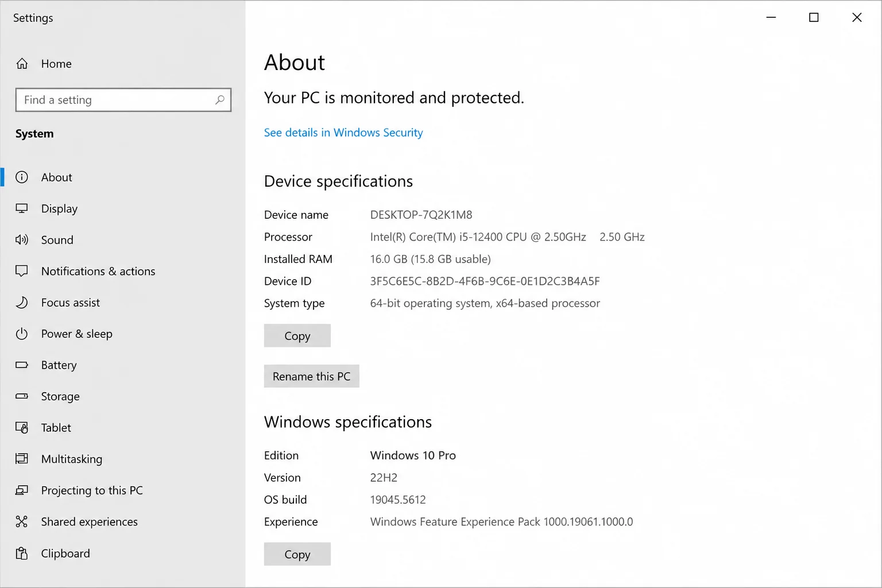The image size is (882, 588).
Task: Click the Device name label
Action: tap(296, 215)
